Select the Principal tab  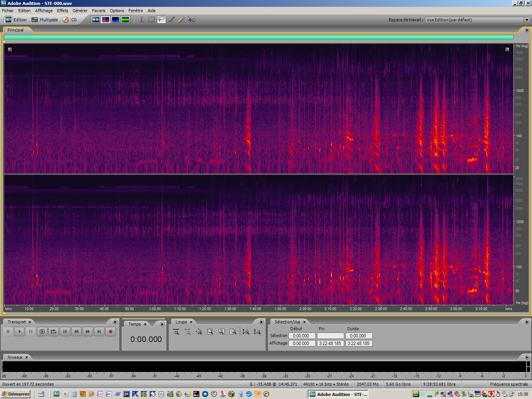pyautogui.click(x=15, y=30)
